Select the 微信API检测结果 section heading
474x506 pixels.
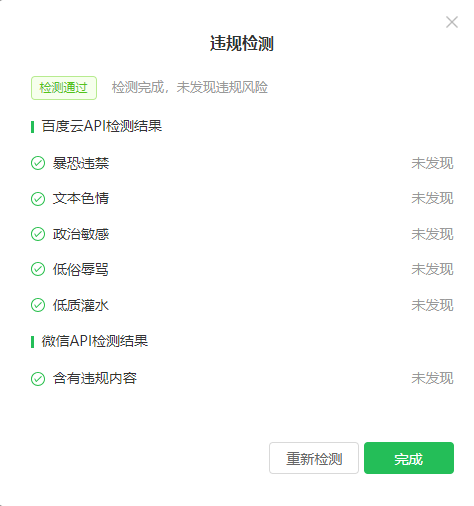pos(95,341)
